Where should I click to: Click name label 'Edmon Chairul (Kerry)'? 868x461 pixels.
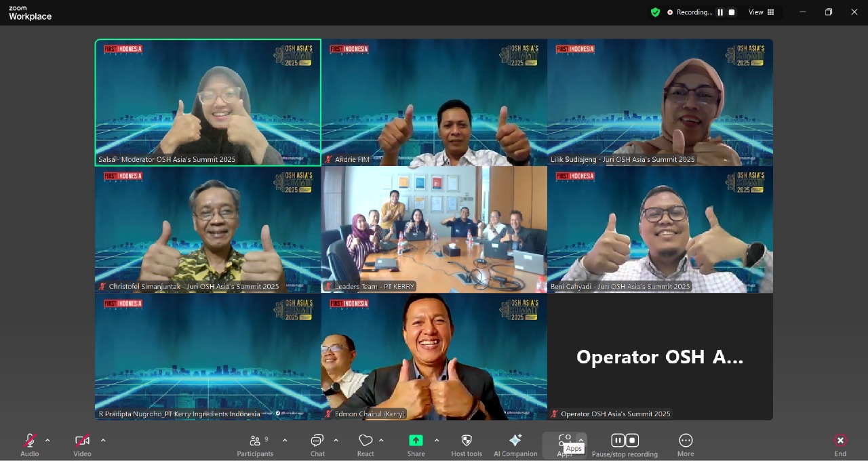pyautogui.click(x=370, y=414)
